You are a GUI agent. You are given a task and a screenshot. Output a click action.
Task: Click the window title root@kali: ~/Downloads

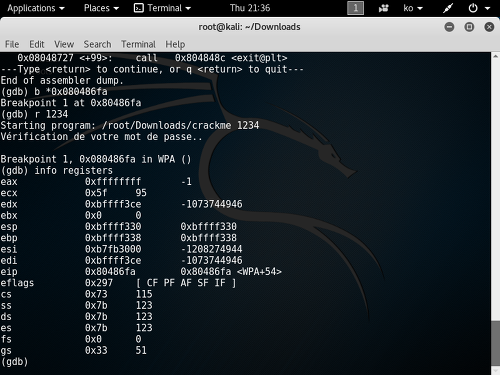pos(249,27)
